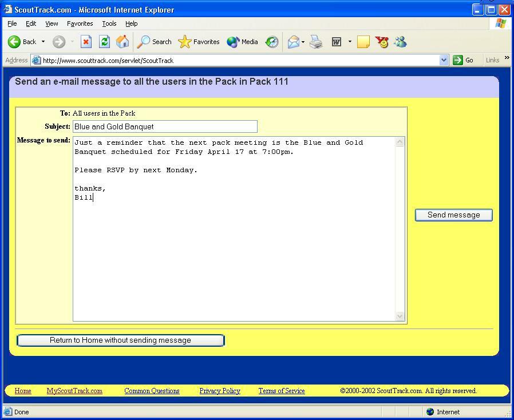This screenshot has width=514, height=420.
Task: Open the Help menu
Action: click(x=132, y=23)
